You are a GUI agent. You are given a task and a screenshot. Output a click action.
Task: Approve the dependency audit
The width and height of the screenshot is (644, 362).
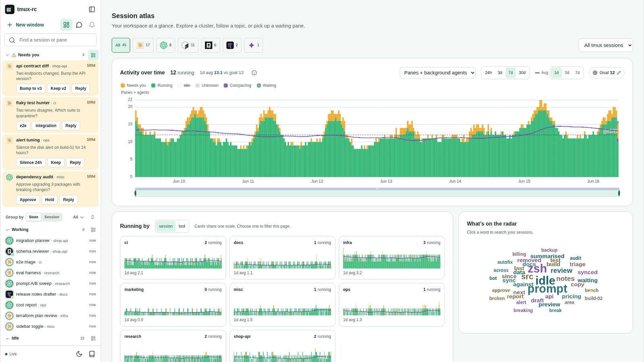coord(28,200)
